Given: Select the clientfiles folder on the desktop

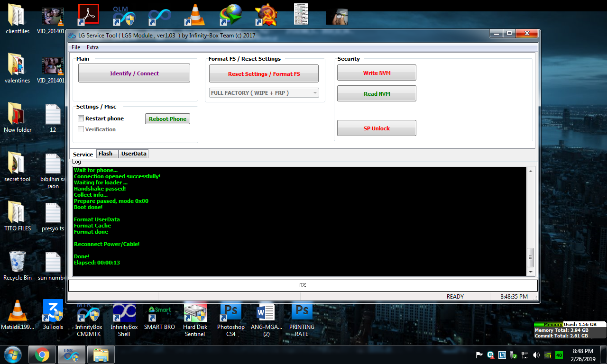Looking at the screenshot, I should pyautogui.click(x=18, y=19).
